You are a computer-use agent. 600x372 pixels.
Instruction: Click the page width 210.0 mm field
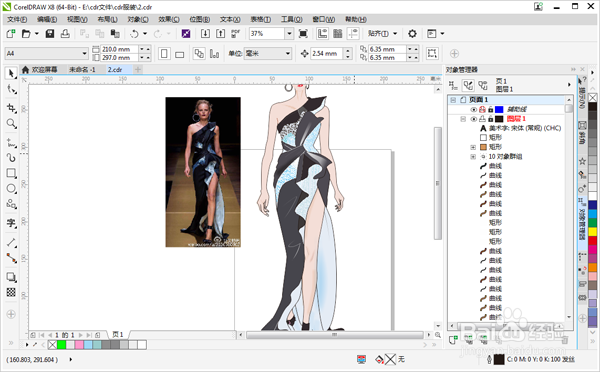119,49
